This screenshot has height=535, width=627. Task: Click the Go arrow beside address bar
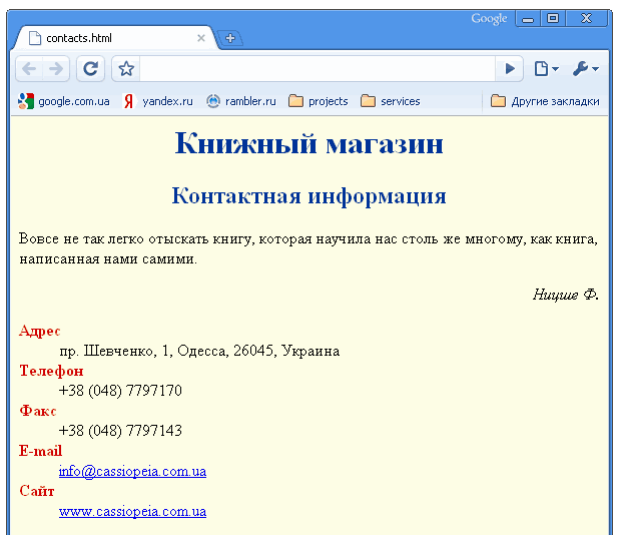[x=509, y=69]
